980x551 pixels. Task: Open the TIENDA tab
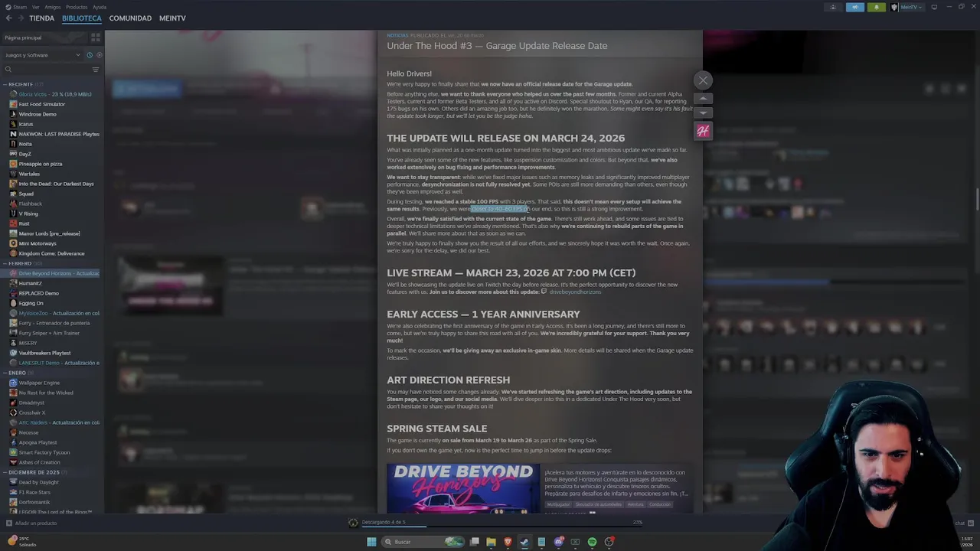[x=41, y=18]
